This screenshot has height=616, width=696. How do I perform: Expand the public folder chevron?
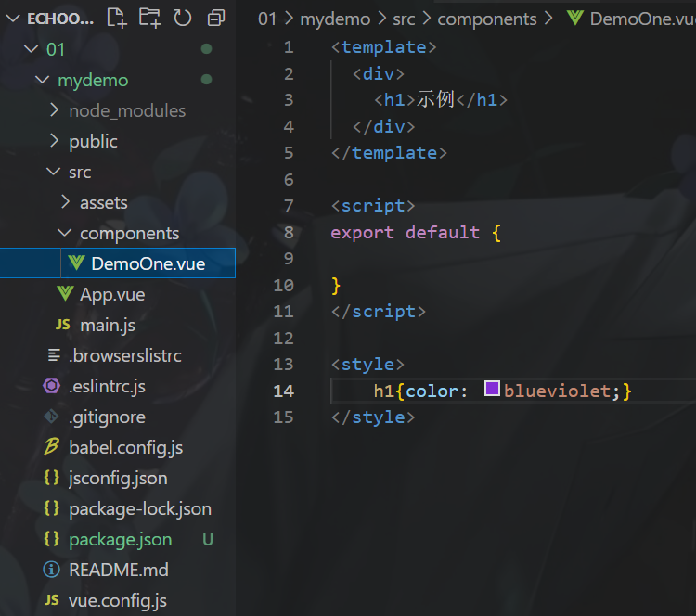tap(54, 140)
